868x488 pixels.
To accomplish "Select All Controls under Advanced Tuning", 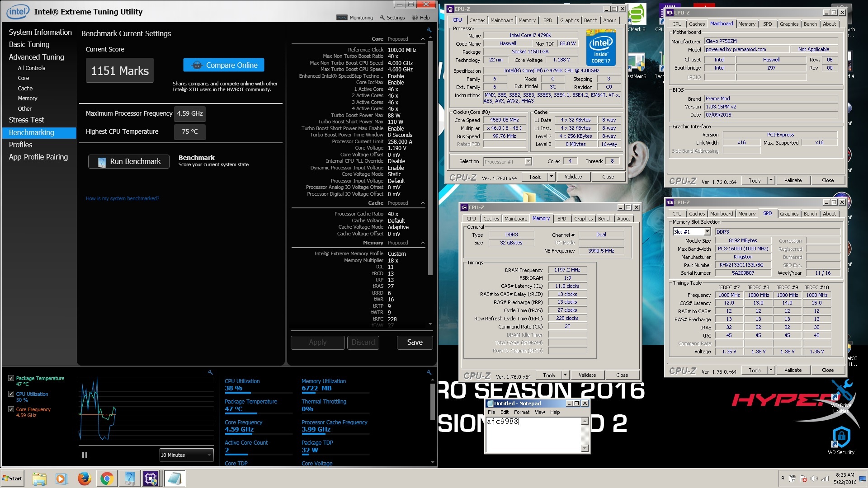I will point(32,68).
